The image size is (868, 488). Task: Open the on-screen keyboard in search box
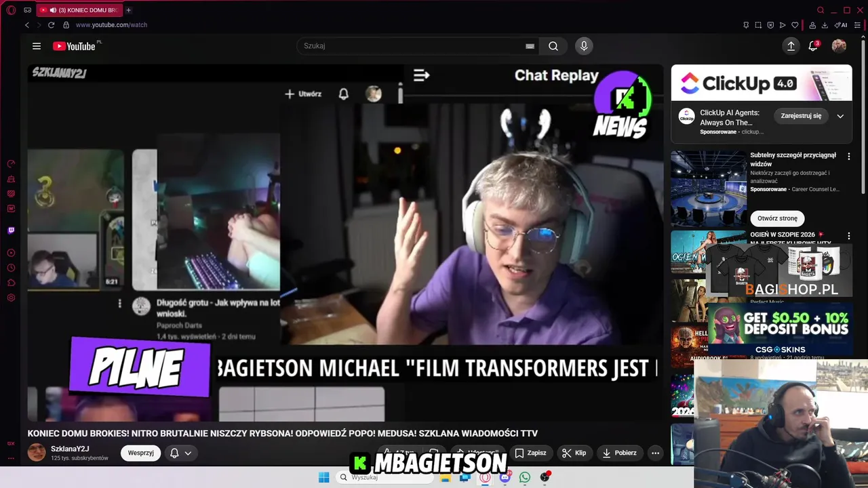pyautogui.click(x=530, y=46)
